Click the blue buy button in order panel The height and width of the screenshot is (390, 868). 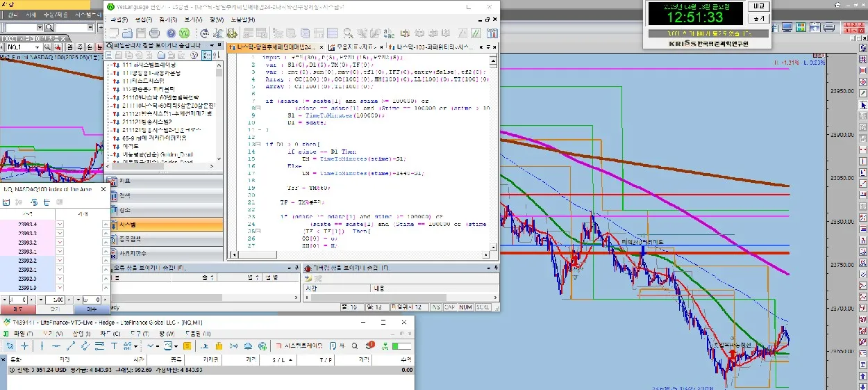pyautogui.click(x=92, y=309)
